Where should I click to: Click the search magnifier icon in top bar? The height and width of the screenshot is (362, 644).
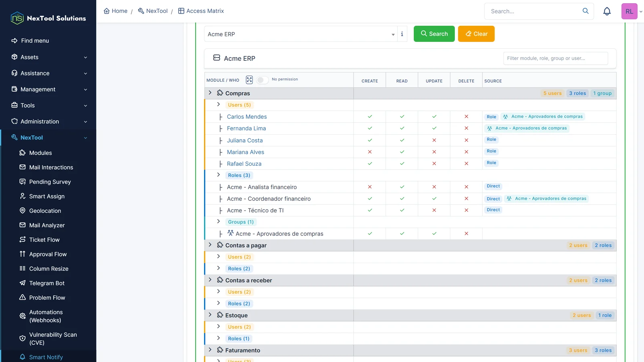[x=586, y=11]
